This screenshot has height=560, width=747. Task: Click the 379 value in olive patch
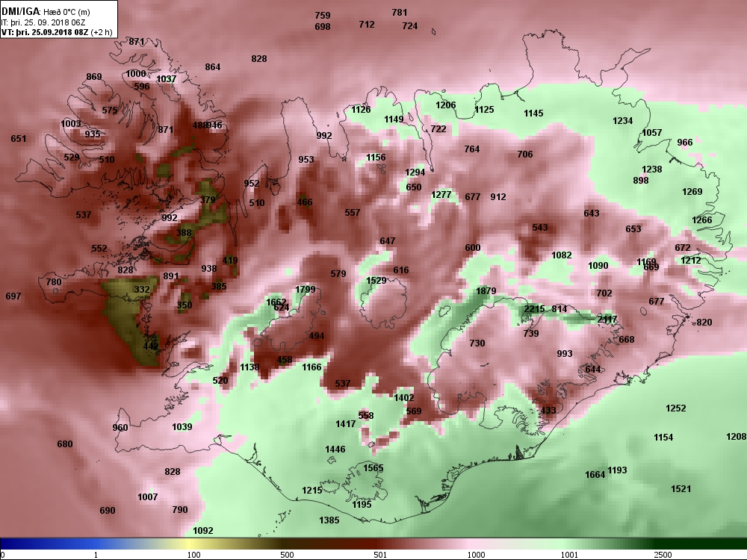[x=207, y=200]
